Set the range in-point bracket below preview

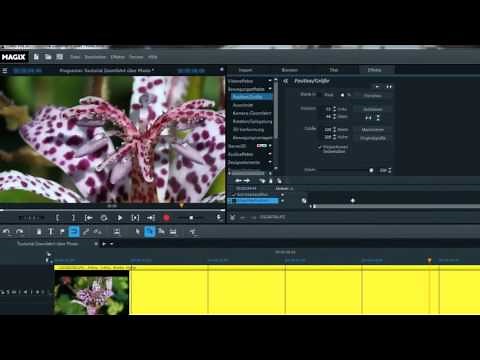pyautogui.click(x=58, y=218)
